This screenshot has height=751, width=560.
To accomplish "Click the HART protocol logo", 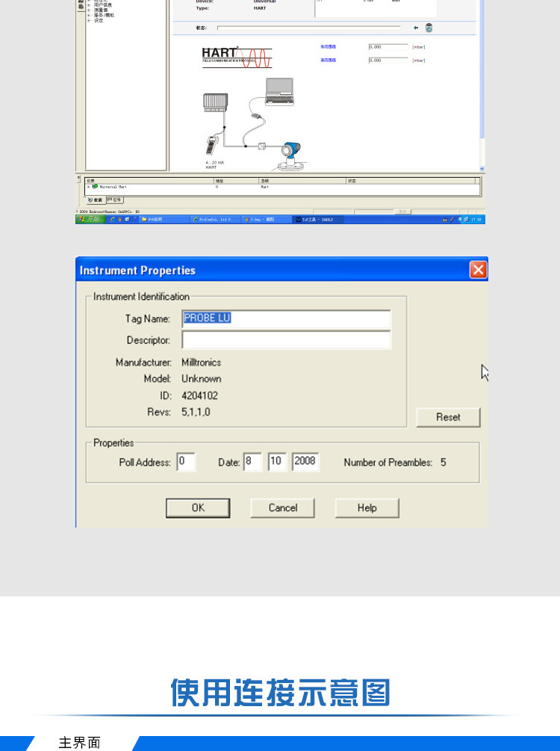I will click(x=237, y=58).
